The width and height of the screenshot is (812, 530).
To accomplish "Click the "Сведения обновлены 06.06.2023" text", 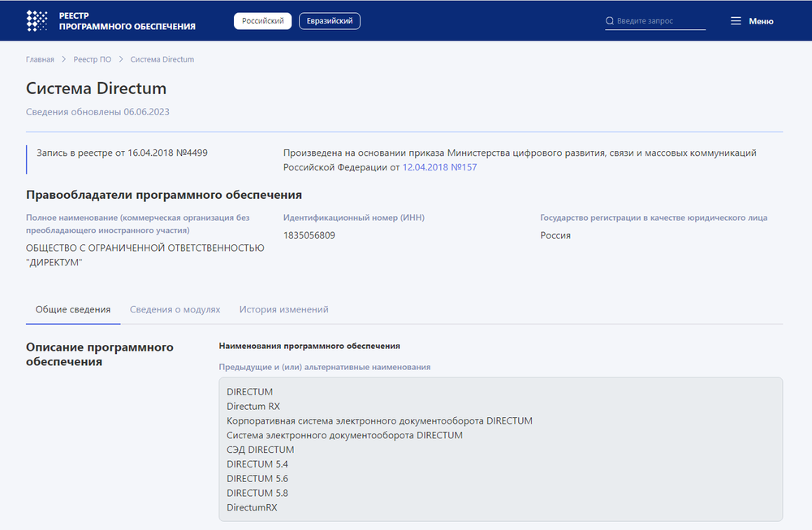I will click(x=97, y=112).
